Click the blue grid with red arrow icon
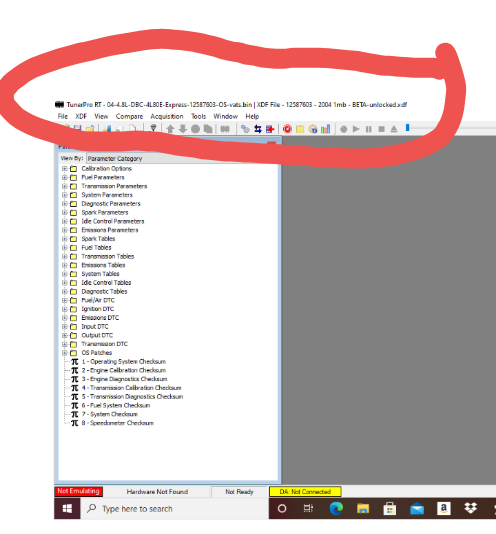 270,129
